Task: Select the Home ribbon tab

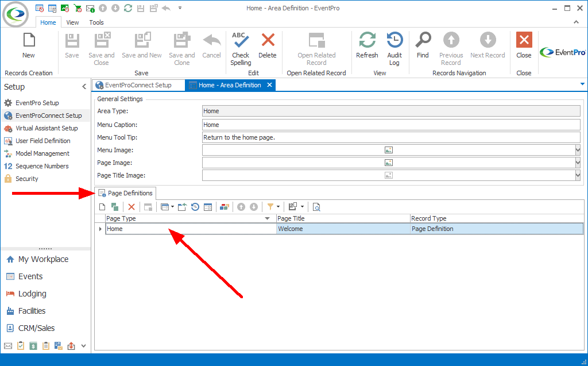Action: click(48, 22)
